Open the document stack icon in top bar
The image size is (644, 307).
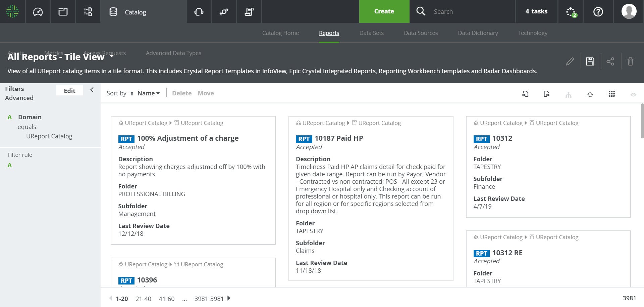pyautogui.click(x=249, y=12)
